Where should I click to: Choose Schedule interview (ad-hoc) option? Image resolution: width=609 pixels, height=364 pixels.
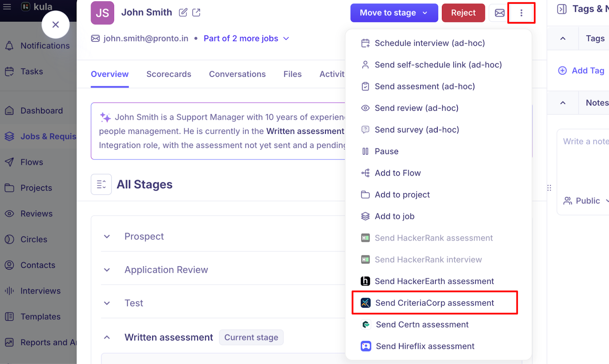coord(429,43)
